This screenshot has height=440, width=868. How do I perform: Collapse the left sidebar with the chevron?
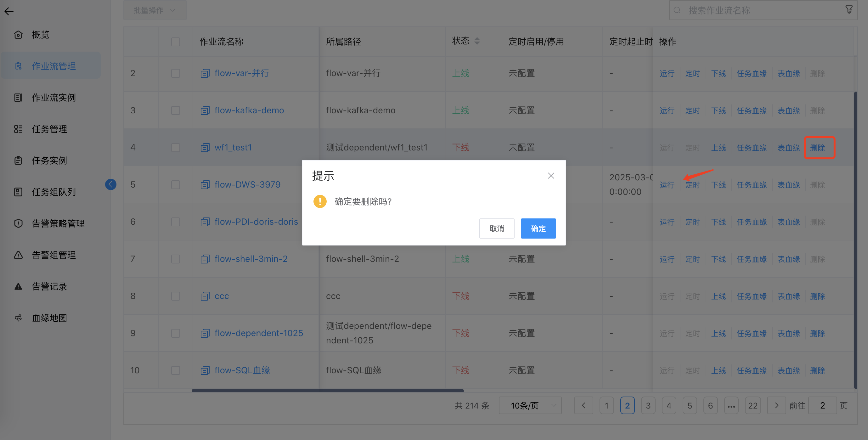pos(111,184)
